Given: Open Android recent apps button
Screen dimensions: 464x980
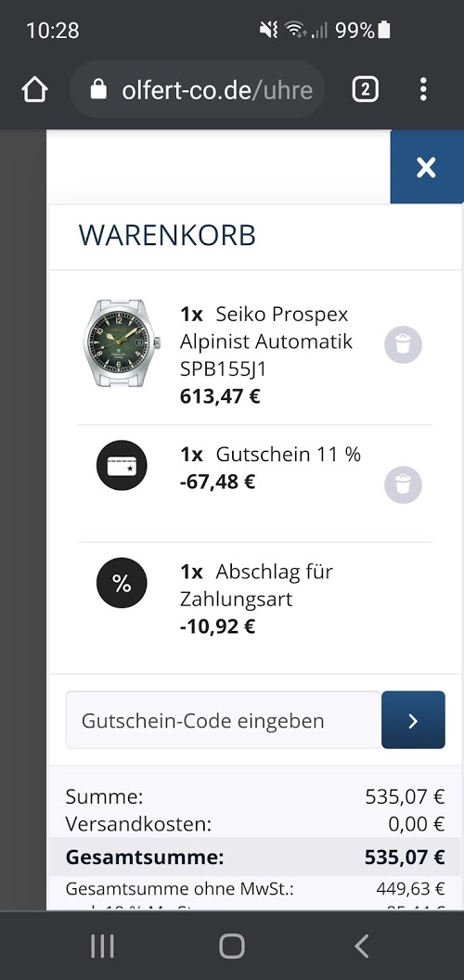Looking at the screenshot, I should [103, 946].
